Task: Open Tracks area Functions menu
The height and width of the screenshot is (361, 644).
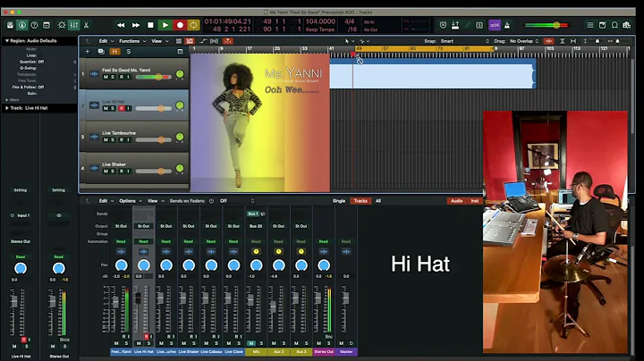Action: (132, 41)
